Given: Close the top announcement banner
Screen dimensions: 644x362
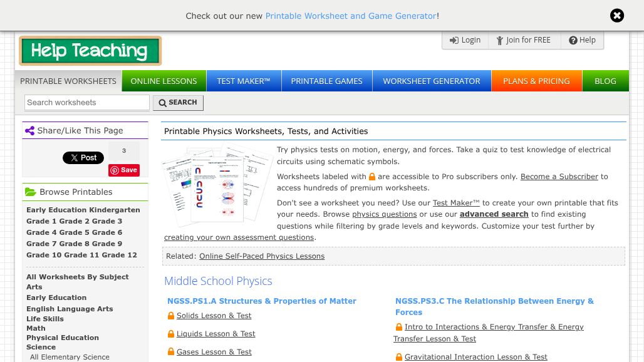Looking at the screenshot, I should (x=616, y=16).
